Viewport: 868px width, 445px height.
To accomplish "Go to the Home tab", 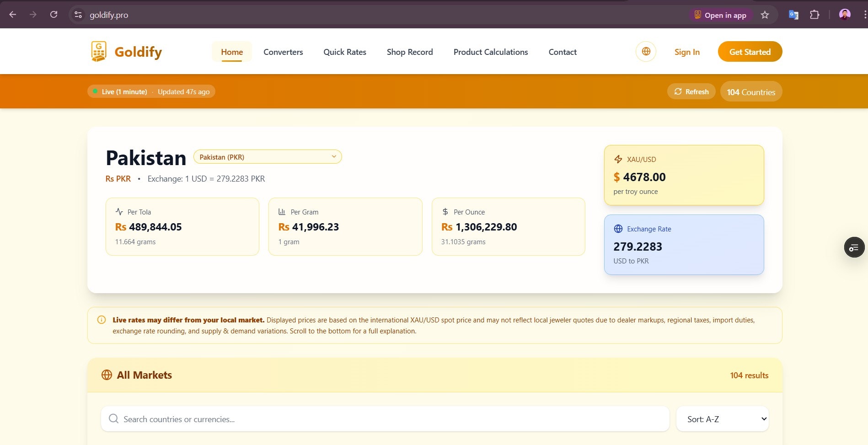I will [232, 52].
